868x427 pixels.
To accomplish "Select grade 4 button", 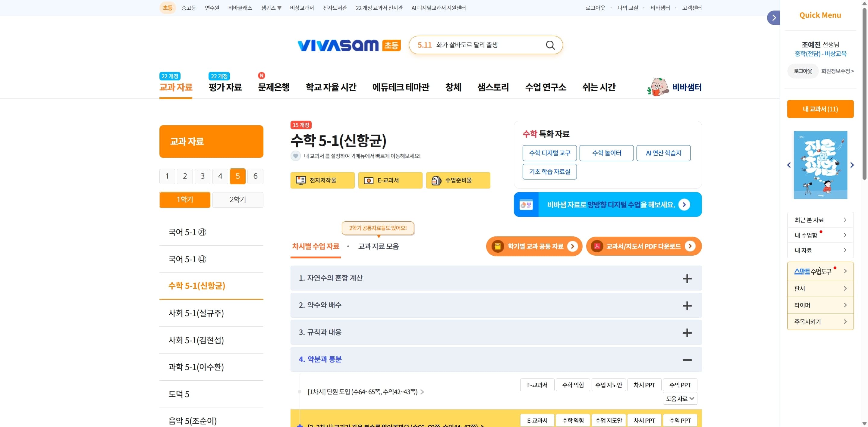I will pos(220,176).
